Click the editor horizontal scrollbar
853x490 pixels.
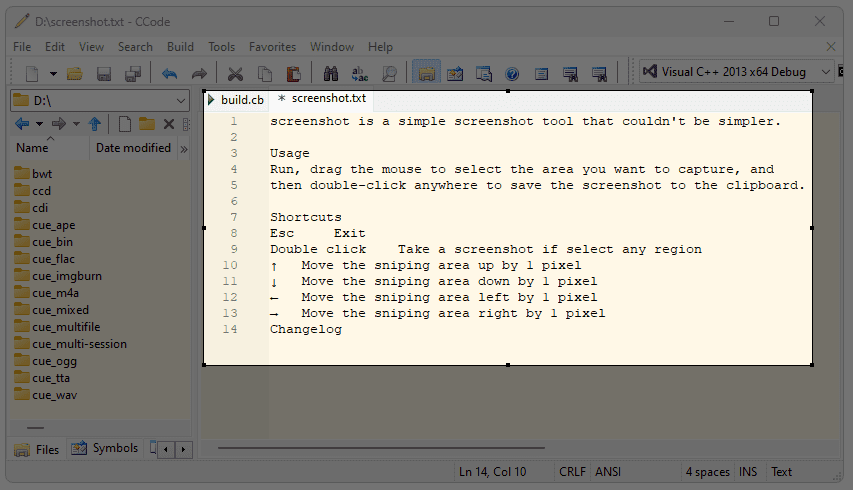pos(381,448)
